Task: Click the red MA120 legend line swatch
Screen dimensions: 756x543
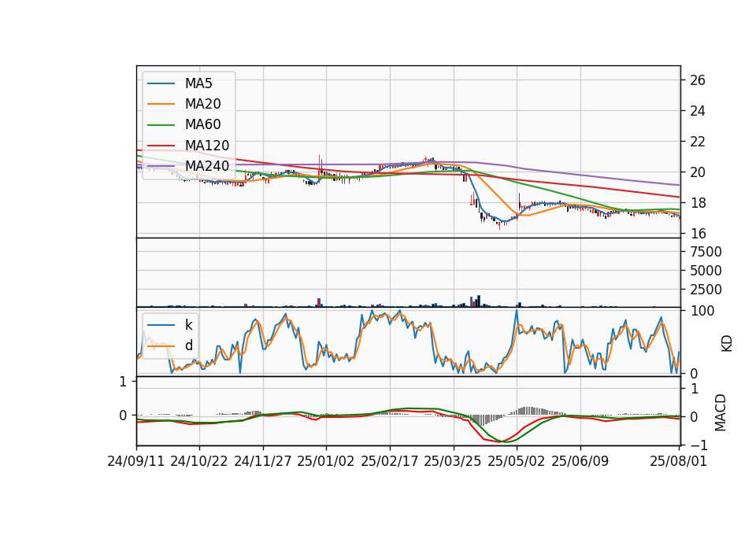Action: pyautogui.click(x=161, y=146)
